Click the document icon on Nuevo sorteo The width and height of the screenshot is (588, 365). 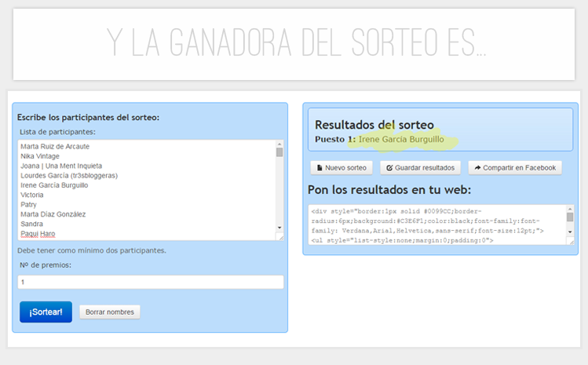[x=320, y=168]
